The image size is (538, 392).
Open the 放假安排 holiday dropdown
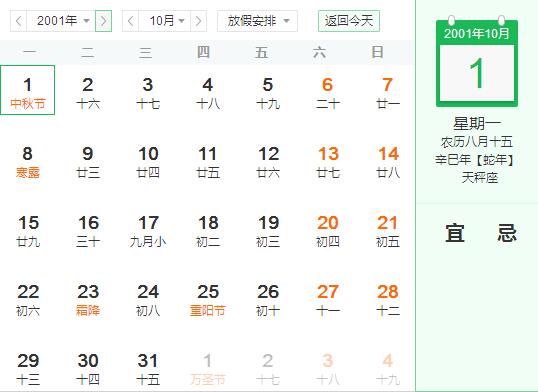(x=257, y=21)
